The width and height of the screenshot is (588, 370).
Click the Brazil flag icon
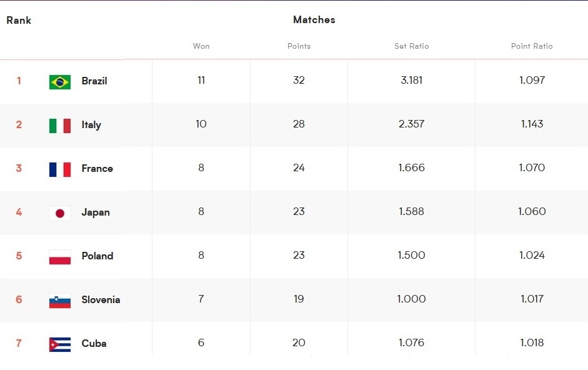[60, 82]
